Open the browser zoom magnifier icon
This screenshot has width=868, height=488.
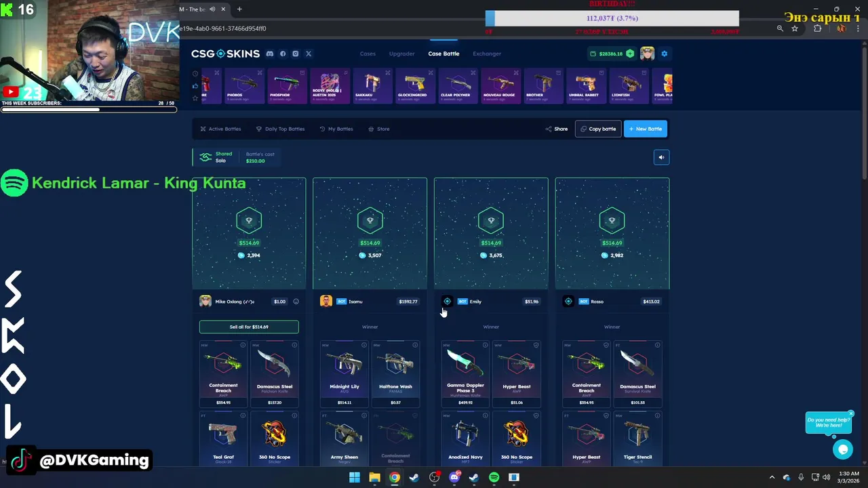pos(780,28)
